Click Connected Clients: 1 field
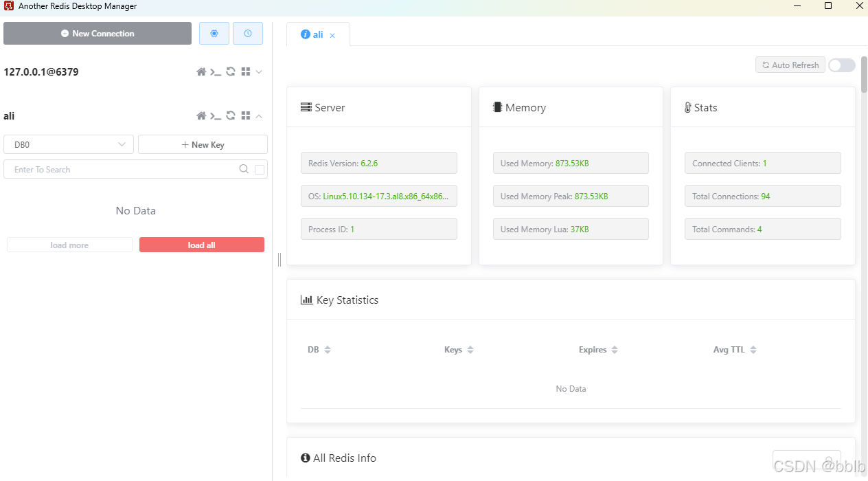Viewport: 868px width, 481px height. [x=763, y=163]
